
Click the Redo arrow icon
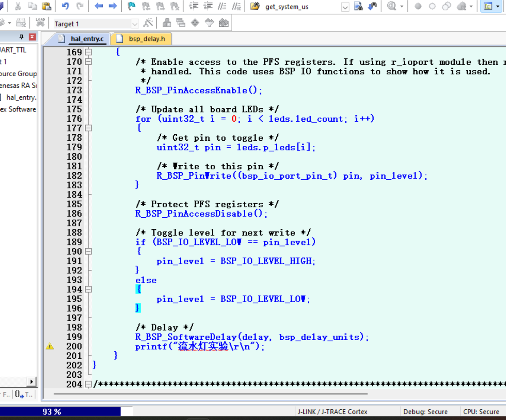point(80,6)
